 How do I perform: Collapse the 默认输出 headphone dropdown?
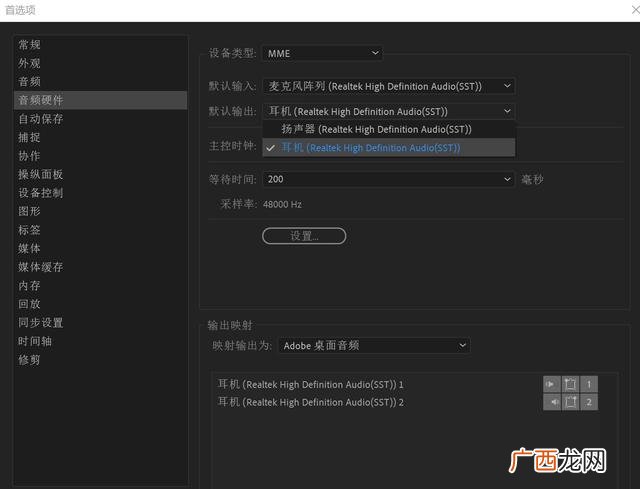click(x=389, y=111)
